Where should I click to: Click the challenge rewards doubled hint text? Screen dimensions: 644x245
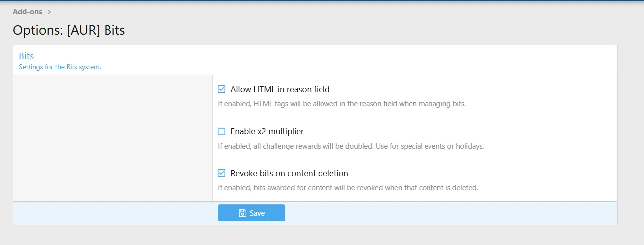coord(351,146)
